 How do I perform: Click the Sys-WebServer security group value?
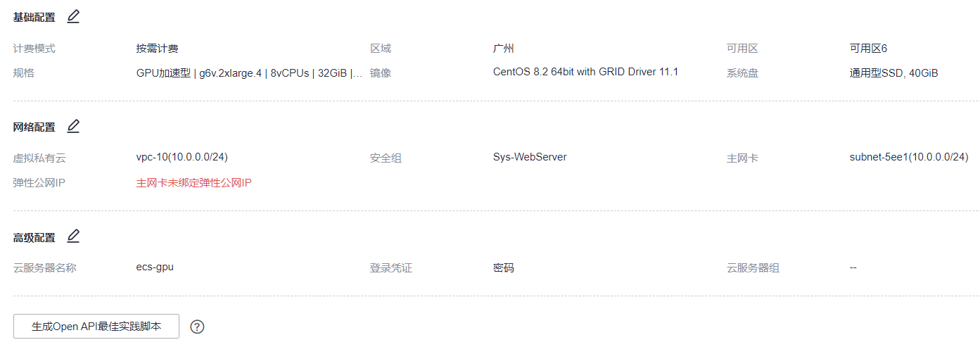click(530, 157)
